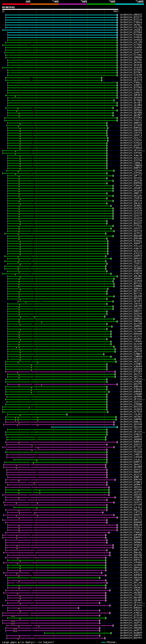Open hit UniRef100_P08170

[x=131, y=120]
